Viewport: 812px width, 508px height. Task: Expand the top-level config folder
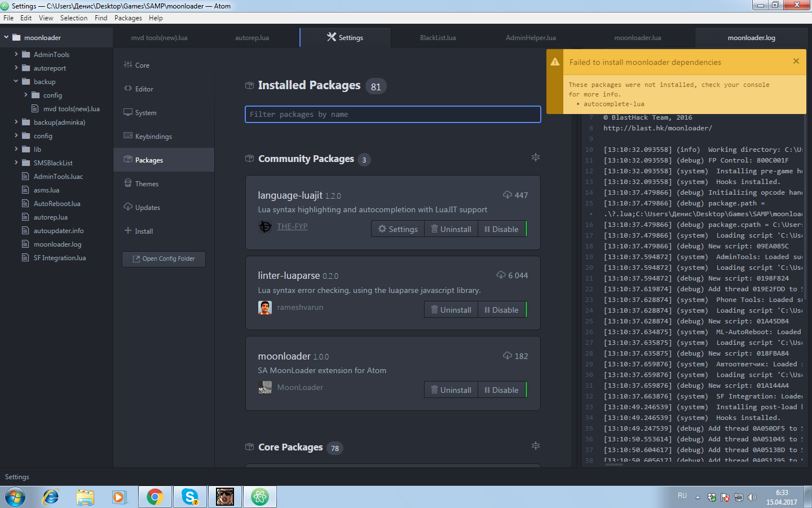(16, 135)
